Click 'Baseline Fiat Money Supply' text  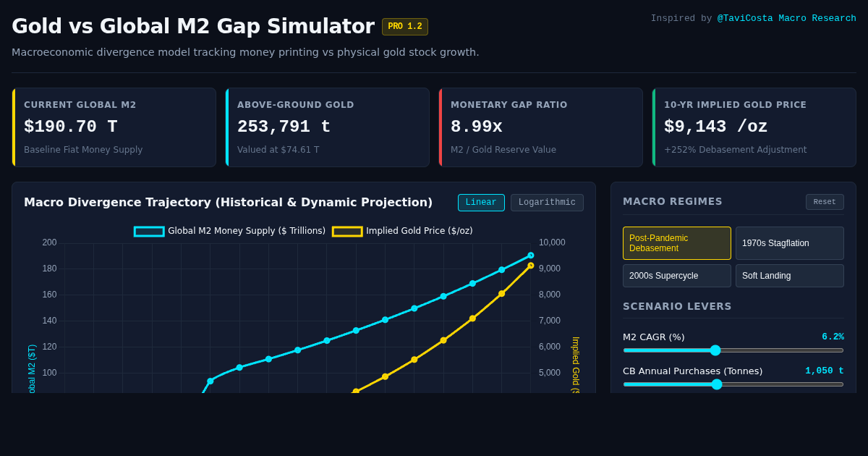click(x=83, y=150)
